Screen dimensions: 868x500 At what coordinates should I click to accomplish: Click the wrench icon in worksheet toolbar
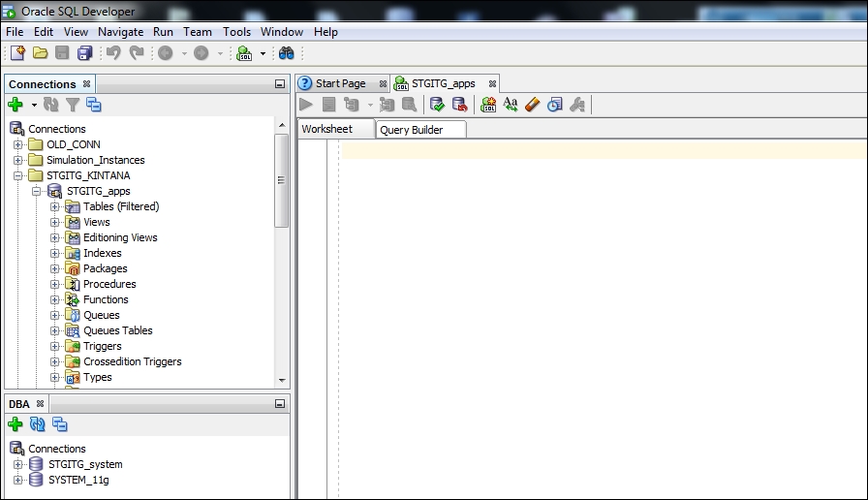point(577,104)
